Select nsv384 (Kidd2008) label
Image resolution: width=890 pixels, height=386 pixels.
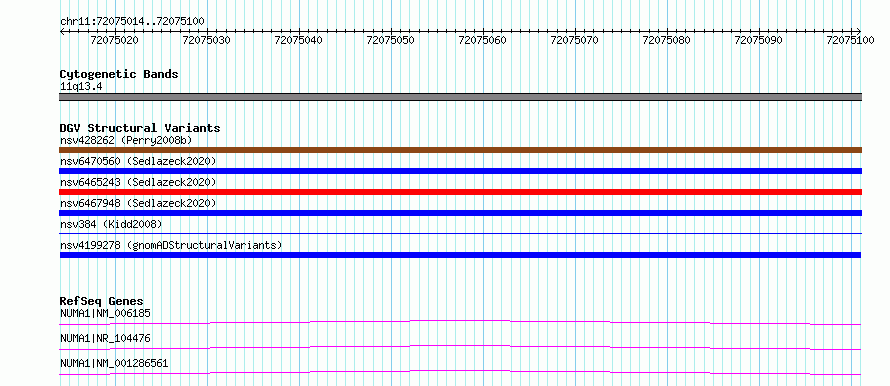pos(111,224)
